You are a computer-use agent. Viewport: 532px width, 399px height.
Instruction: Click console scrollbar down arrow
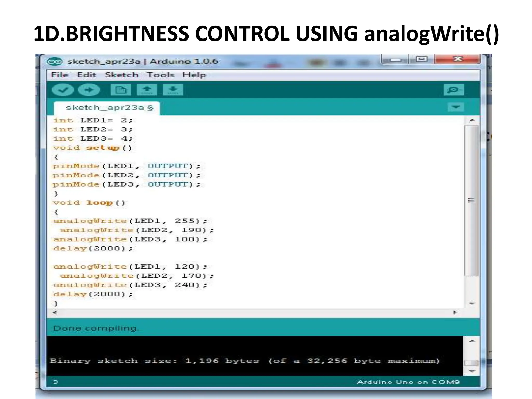472,371
